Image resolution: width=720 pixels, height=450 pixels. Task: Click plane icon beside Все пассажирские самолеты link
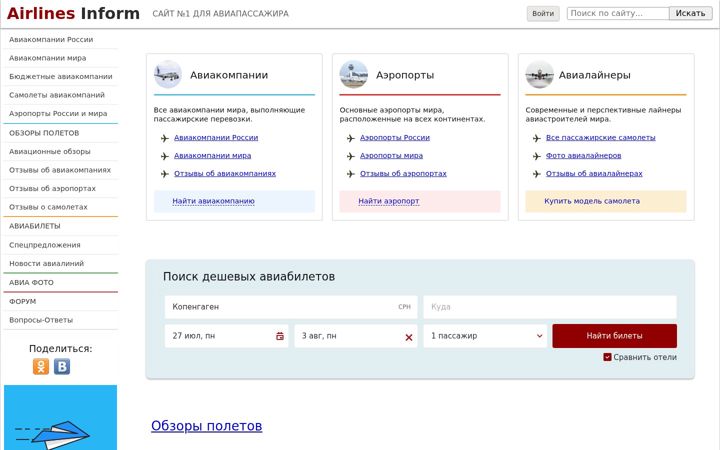[x=537, y=138]
